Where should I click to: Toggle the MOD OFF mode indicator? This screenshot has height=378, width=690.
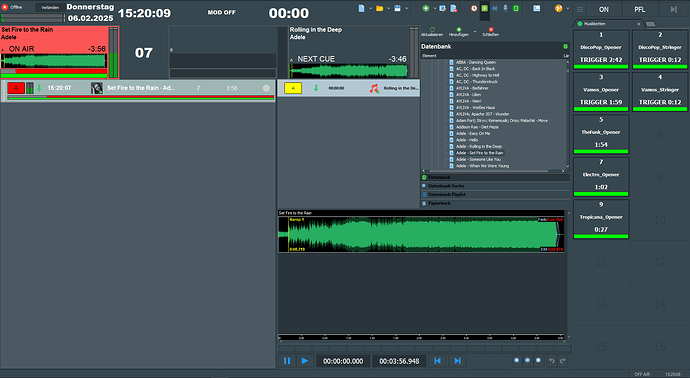(x=221, y=12)
